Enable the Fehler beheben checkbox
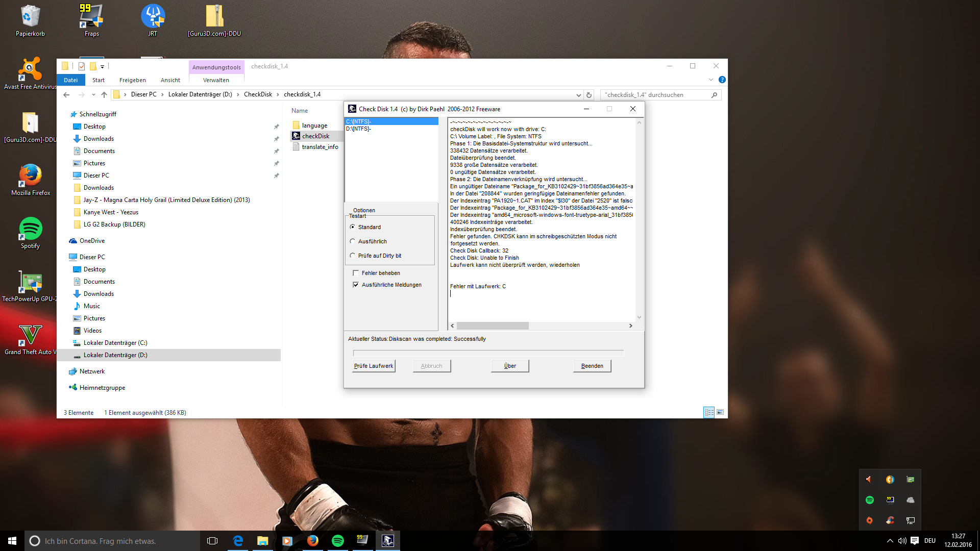 356,273
